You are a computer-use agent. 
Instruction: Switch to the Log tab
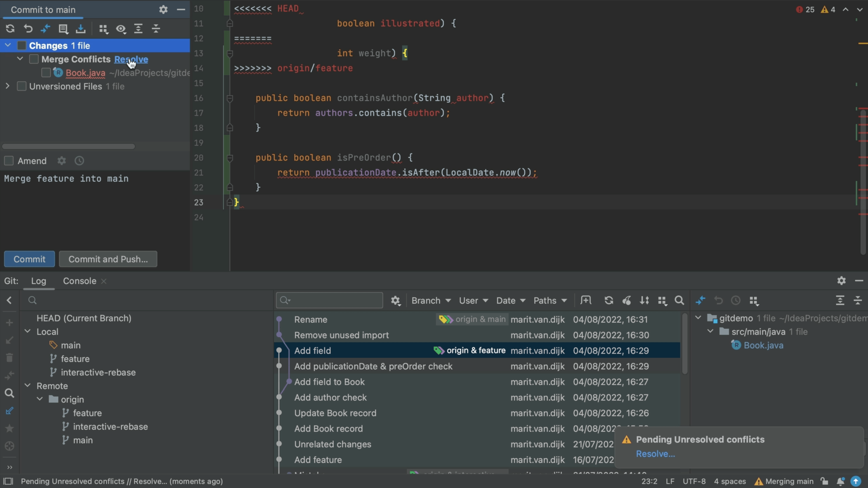[39, 281]
